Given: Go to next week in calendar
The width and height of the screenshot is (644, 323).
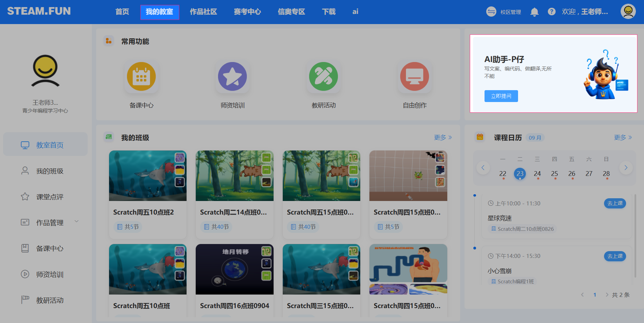Looking at the screenshot, I should (x=626, y=167).
